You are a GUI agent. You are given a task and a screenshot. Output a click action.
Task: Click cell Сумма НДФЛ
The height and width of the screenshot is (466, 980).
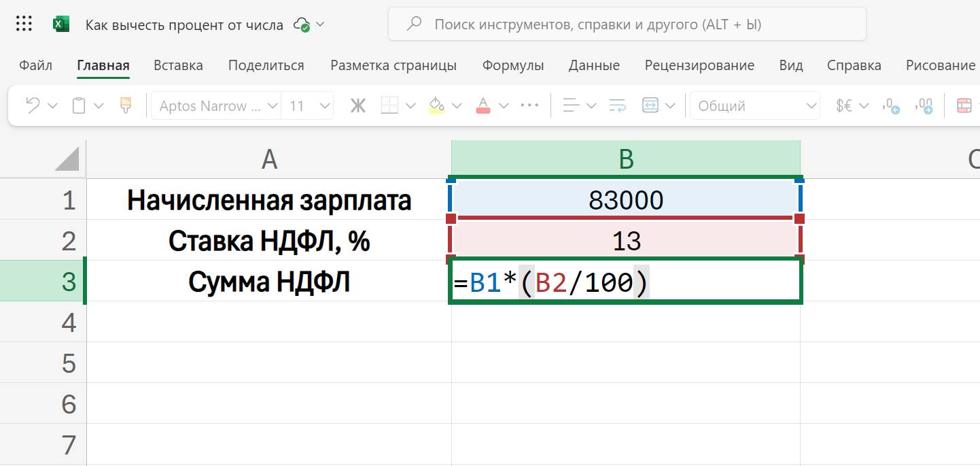coord(269,282)
